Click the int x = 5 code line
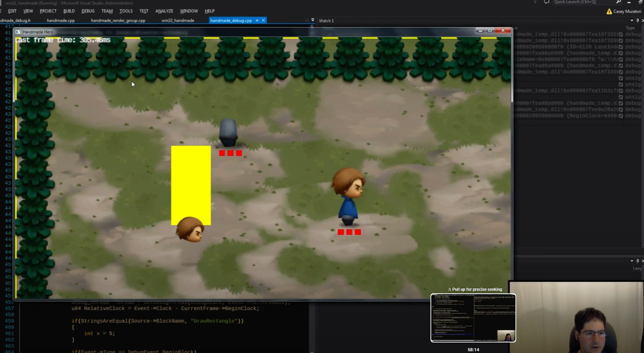The height and width of the screenshot is (353, 644). (x=100, y=333)
